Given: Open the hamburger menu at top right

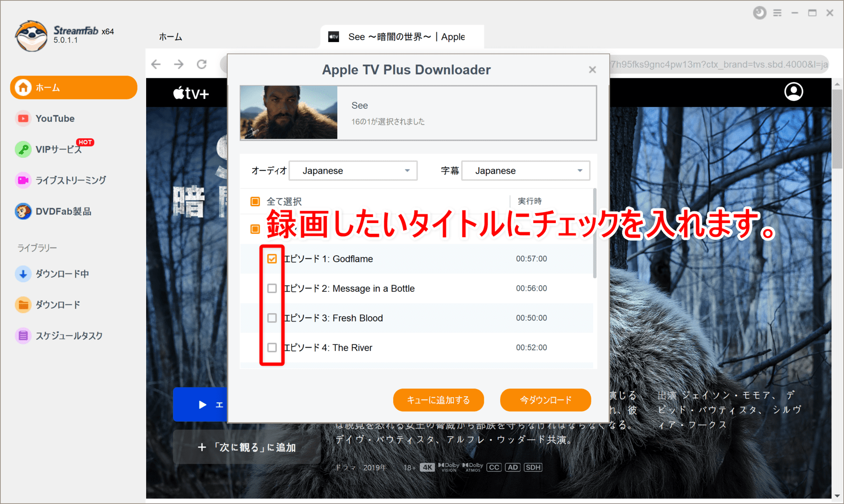Looking at the screenshot, I should click(777, 13).
